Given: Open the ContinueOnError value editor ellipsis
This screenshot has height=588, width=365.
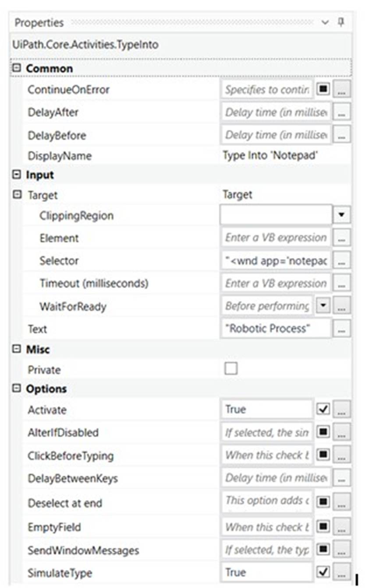Looking at the screenshot, I should (343, 90).
